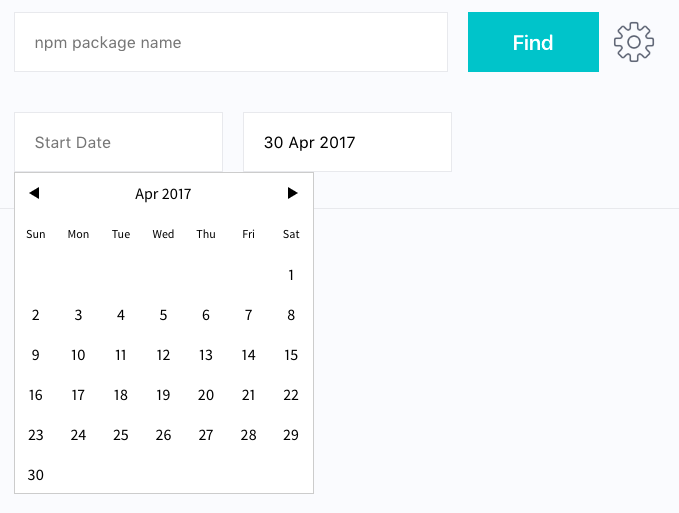Screen dimensions: 679x513
Task: Choose April 10 as the date
Action: 78,355
